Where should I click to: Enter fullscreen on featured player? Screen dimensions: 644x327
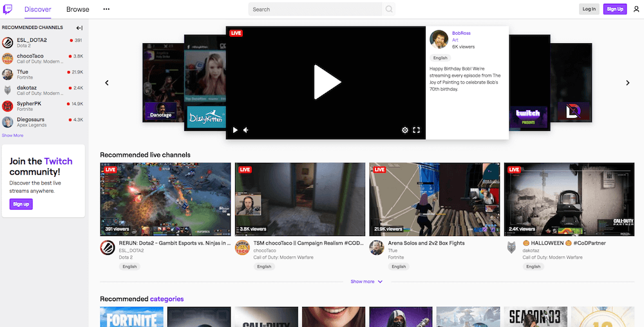[417, 130]
